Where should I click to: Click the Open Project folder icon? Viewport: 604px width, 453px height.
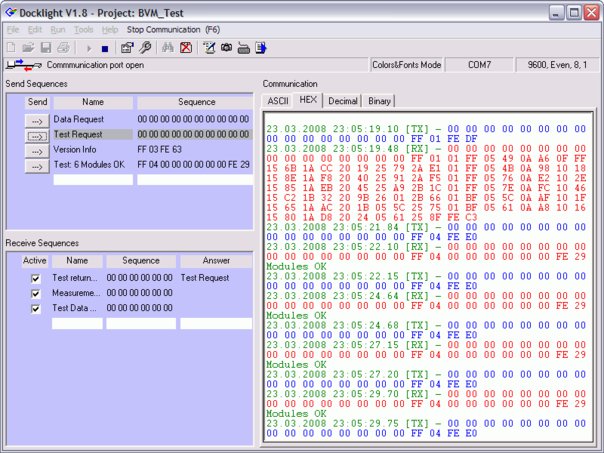tap(28, 48)
